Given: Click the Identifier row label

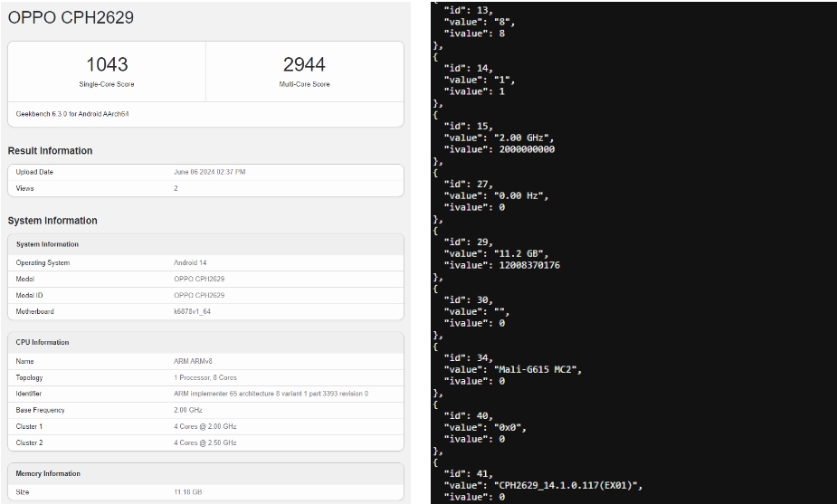Looking at the screenshot, I should tap(28, 394).
